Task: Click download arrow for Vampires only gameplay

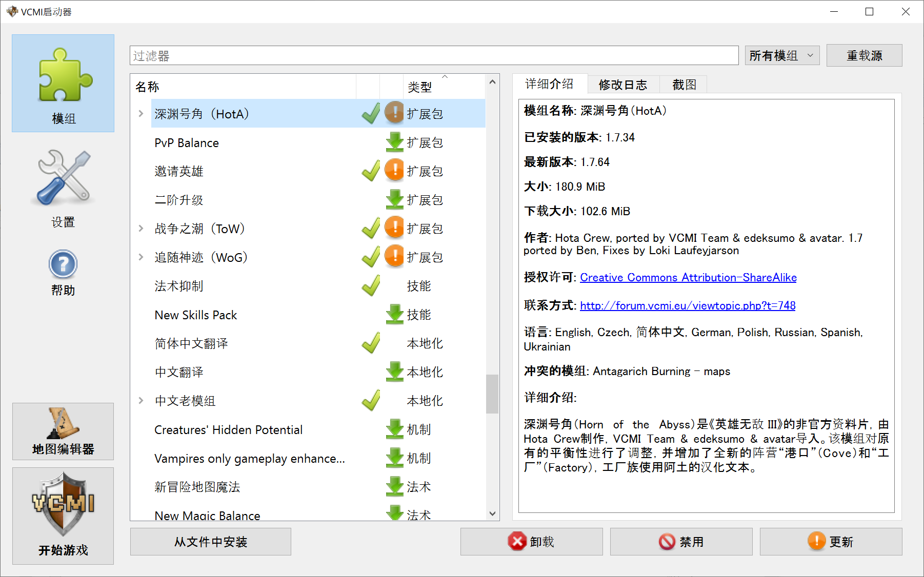Action: pos(394,458)
